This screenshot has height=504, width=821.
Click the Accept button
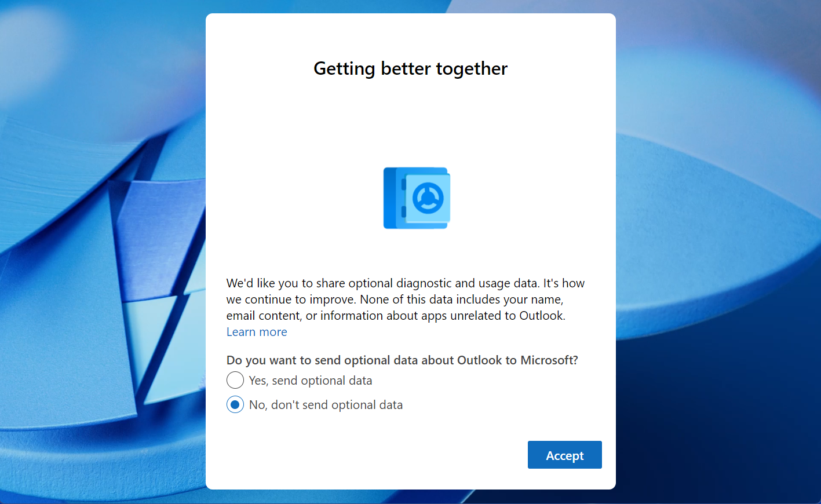point(564,455)
